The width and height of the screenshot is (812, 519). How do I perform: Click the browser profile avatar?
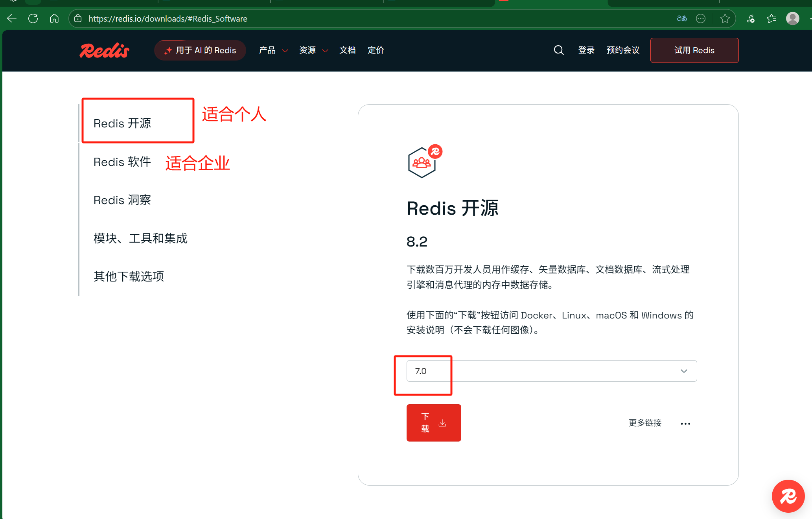click(792, 18)
